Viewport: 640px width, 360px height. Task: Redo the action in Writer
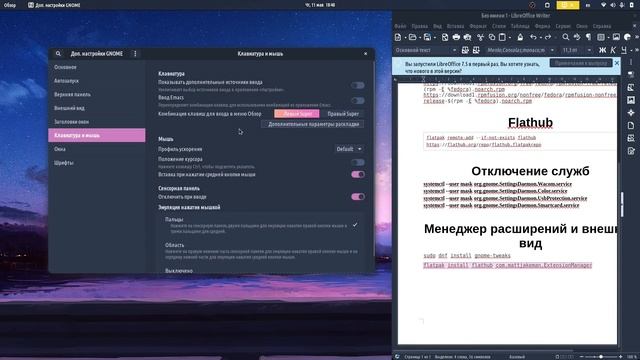548,38
